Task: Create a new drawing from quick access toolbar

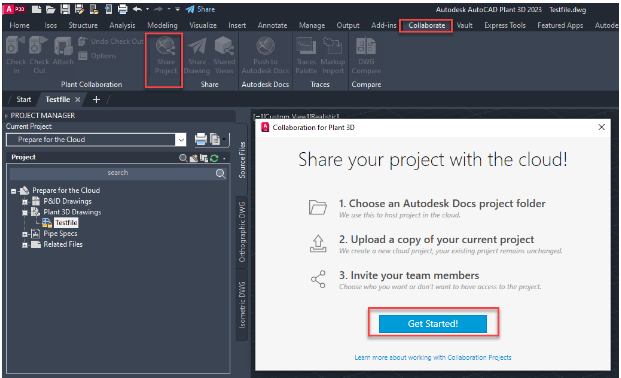Action: 36,9
